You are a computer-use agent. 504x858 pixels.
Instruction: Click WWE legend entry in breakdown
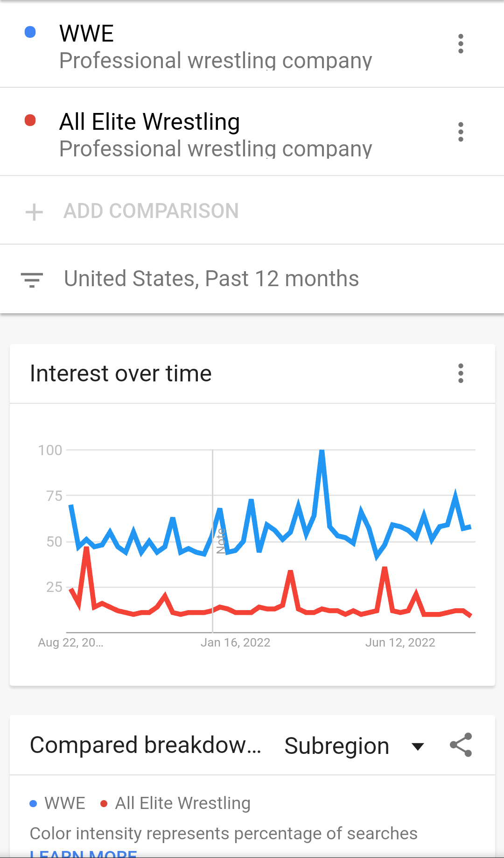[x=57, y=803]
